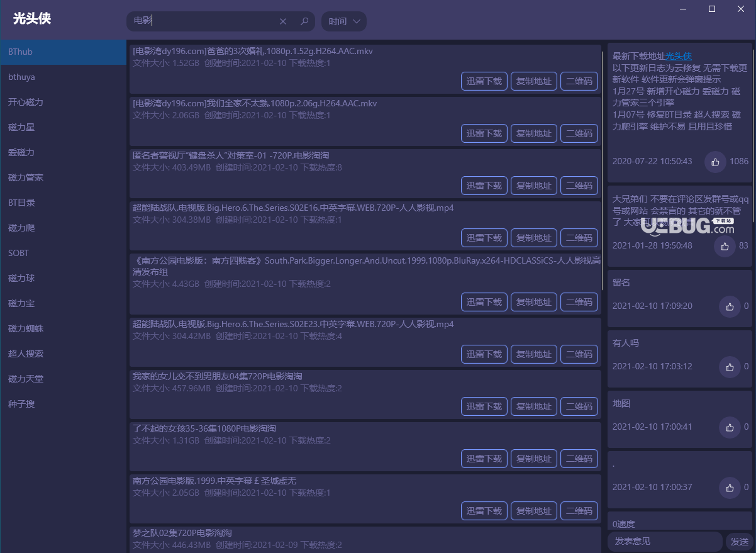Choose the SOBT engine

(63, 253)
